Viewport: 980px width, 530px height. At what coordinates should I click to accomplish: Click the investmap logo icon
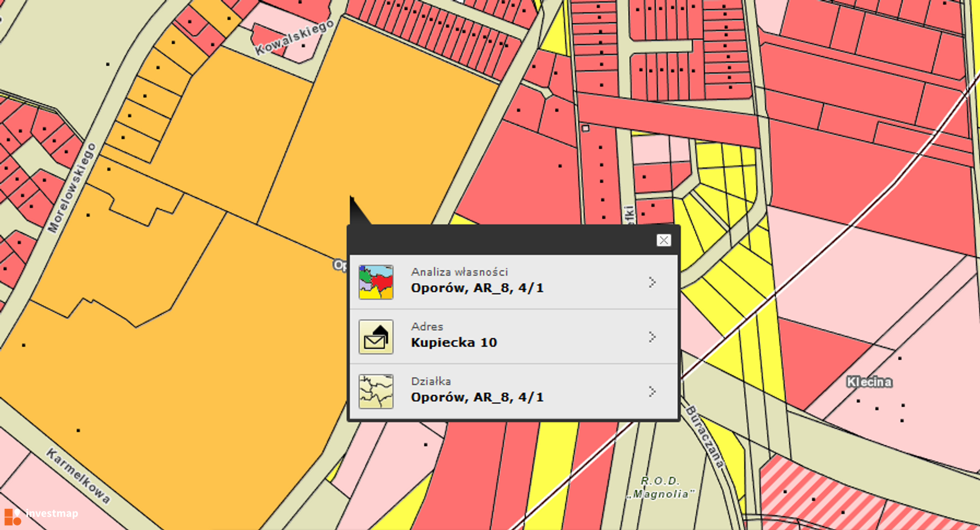12,516
